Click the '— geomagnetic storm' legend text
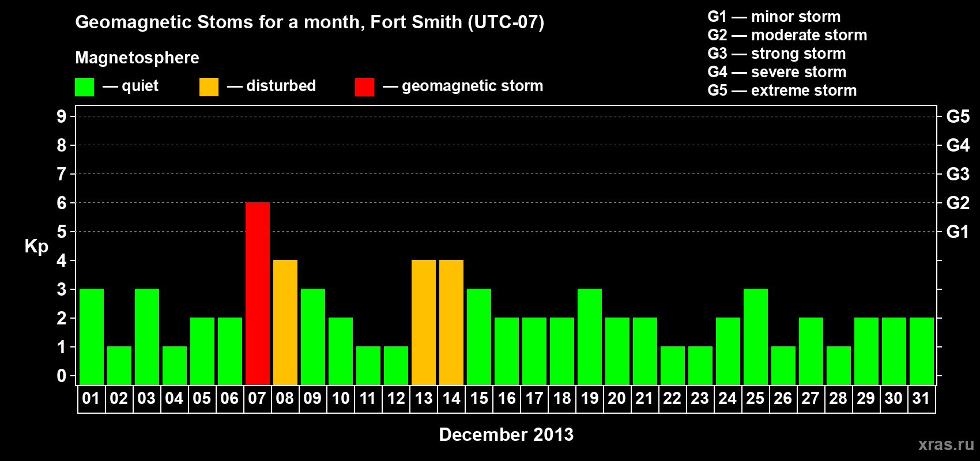Screen dimensions: 980x461 click(463, 86)
